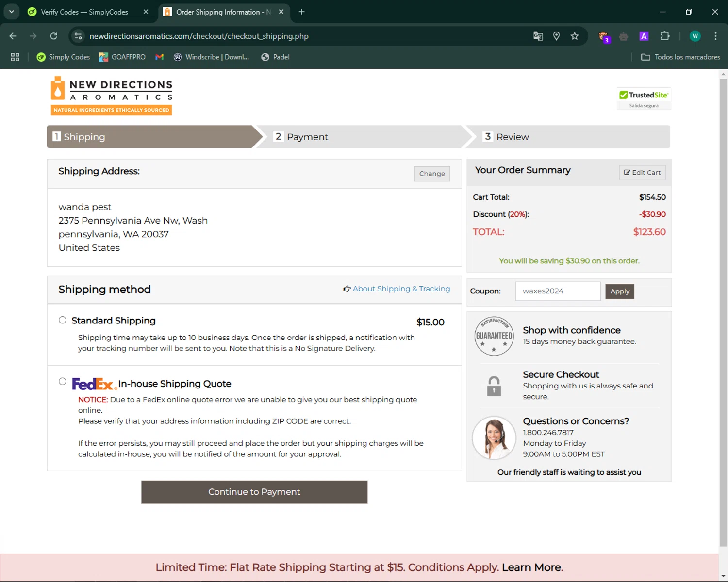Image resolution: width=728 pixels, height=582 pixels.
Task: Click the phone number 1.800.246.7817
Action: tap(548, 433)
